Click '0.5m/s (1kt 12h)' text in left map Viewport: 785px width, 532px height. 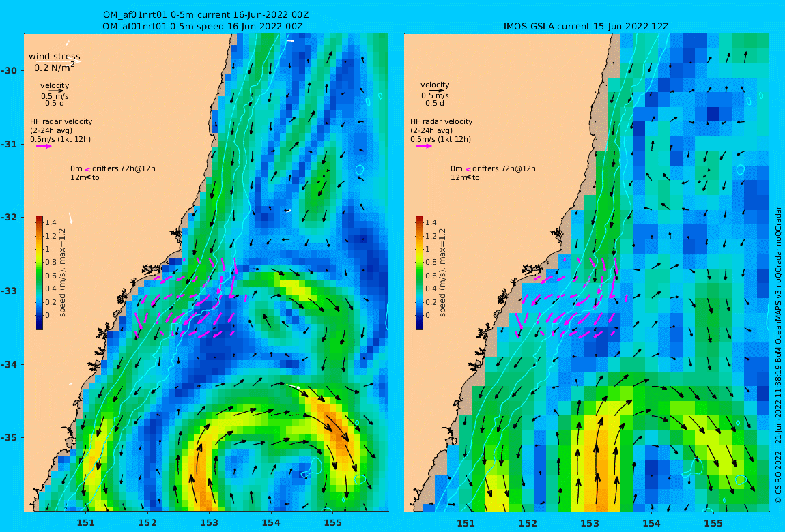point(60,139)
